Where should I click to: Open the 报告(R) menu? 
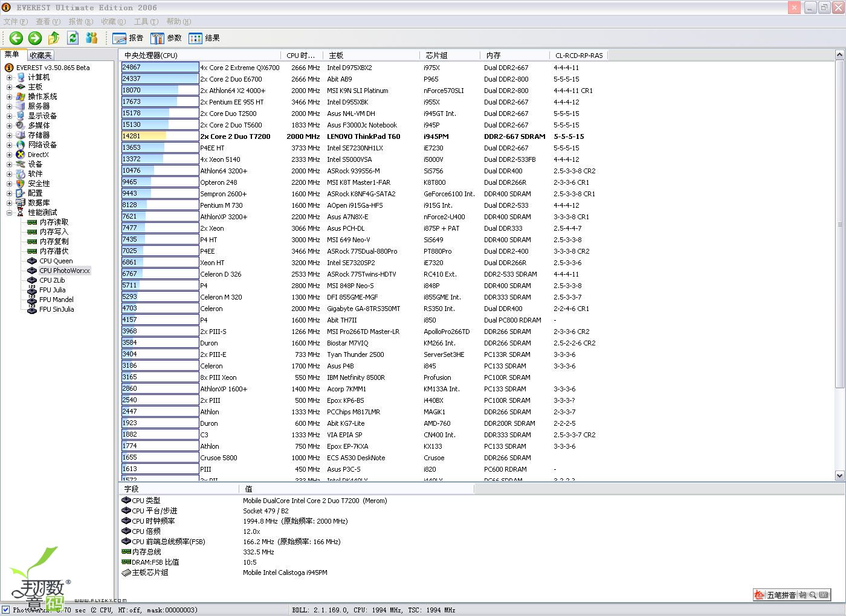coord(80,21)
